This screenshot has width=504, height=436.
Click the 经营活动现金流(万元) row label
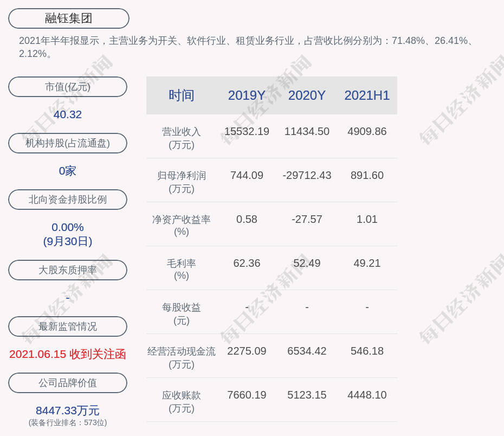click(182, 357)
